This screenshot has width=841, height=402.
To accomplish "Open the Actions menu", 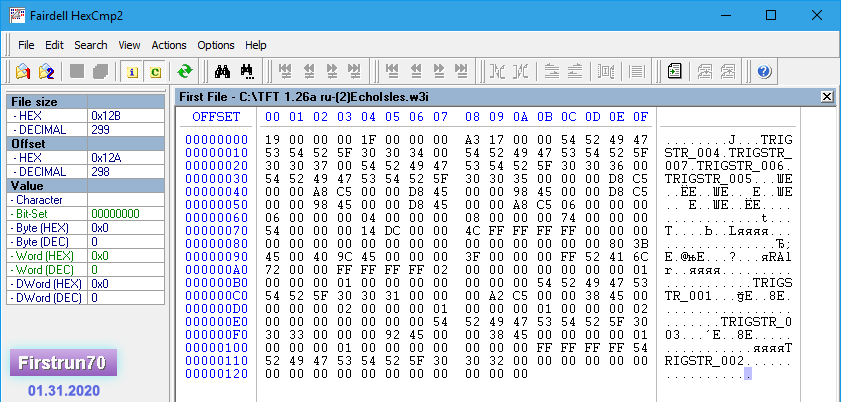I will coord(169,45).
